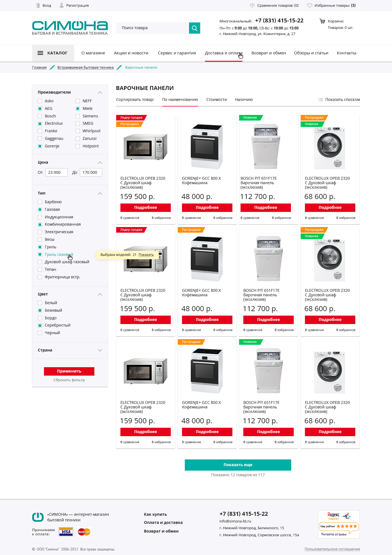Click the price До input field

pyautogui.click(x=91, y=172)
